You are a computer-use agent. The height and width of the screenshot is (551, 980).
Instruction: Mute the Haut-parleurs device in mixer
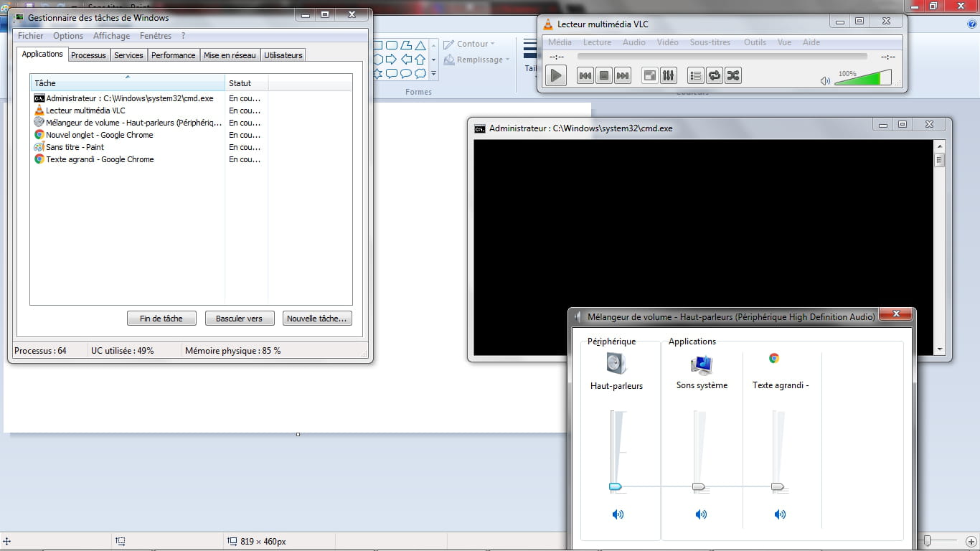[x=618, y=514]
